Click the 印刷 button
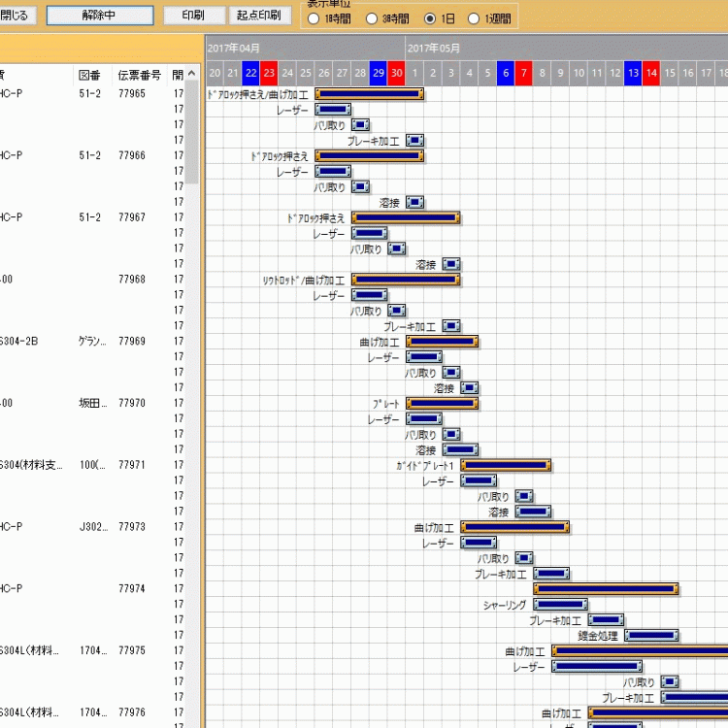The height and width of the screenshot is (728, 728). [193, 15]
